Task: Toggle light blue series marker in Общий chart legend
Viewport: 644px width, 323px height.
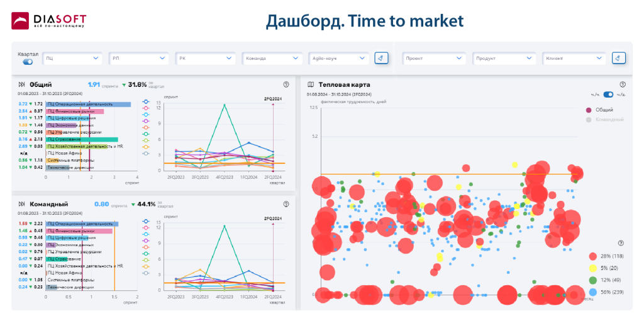Action: click(x=146, y=115)
